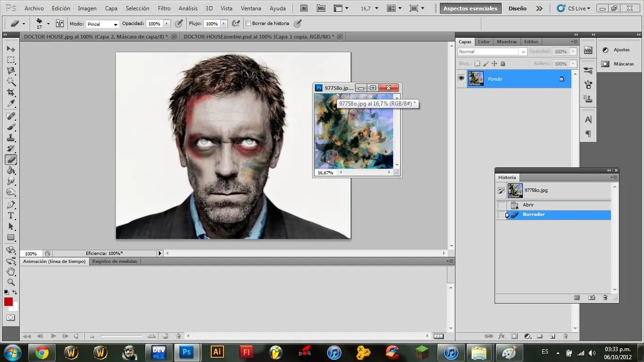This screenshot has height=362, width=644.
Task: Open the Opacidad slider arrow in options bar
Action: (167, 24)
